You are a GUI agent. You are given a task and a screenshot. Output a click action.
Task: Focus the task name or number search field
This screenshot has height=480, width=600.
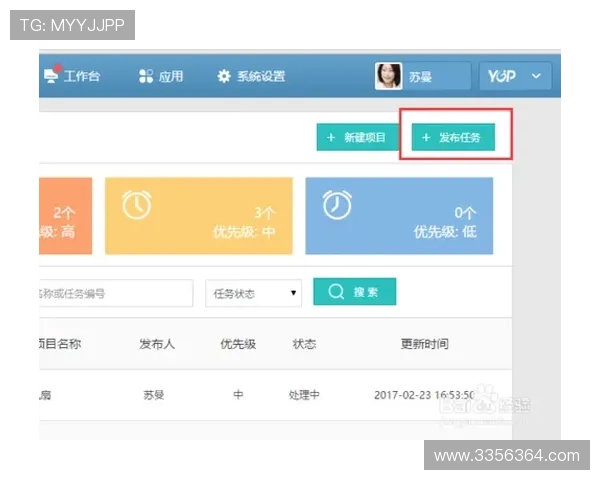(116, 293)
